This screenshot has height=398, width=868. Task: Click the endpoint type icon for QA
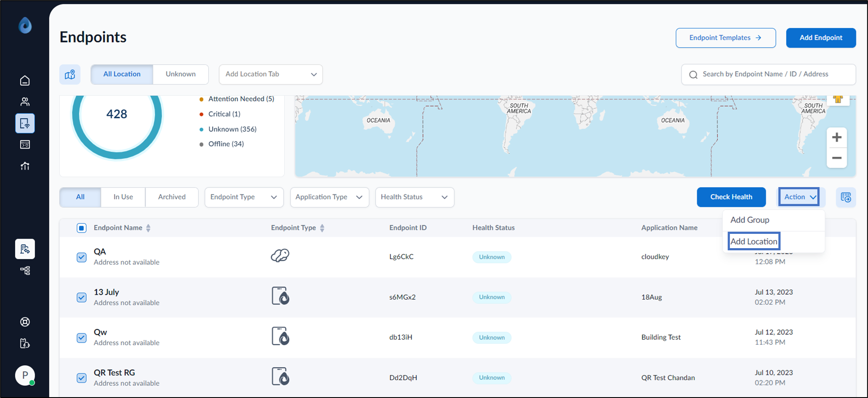coord(280,256)
